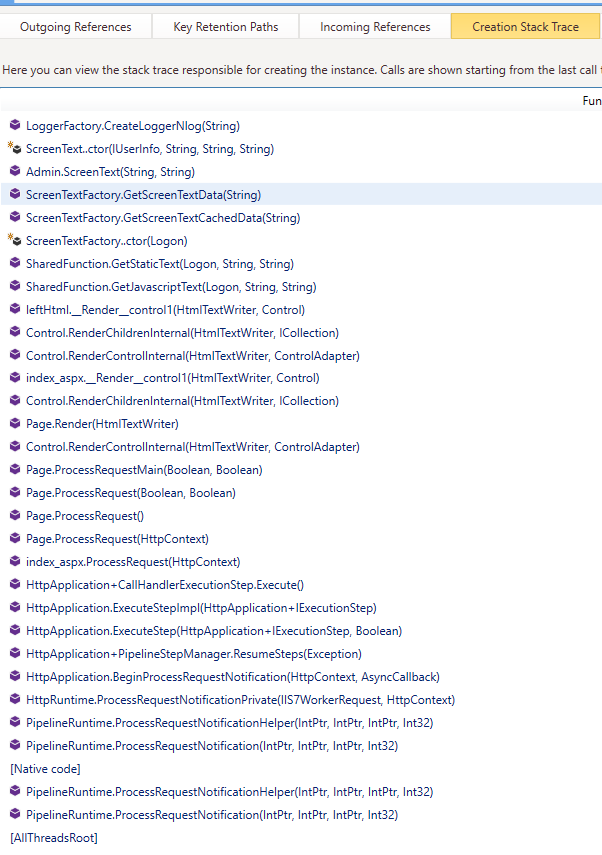This screenshot has height=855, width=602.
Task: Select HttpRuntime.ProcessRequestNotificationPrivate row
Action: pyautogui.click(x=301, y=700)
